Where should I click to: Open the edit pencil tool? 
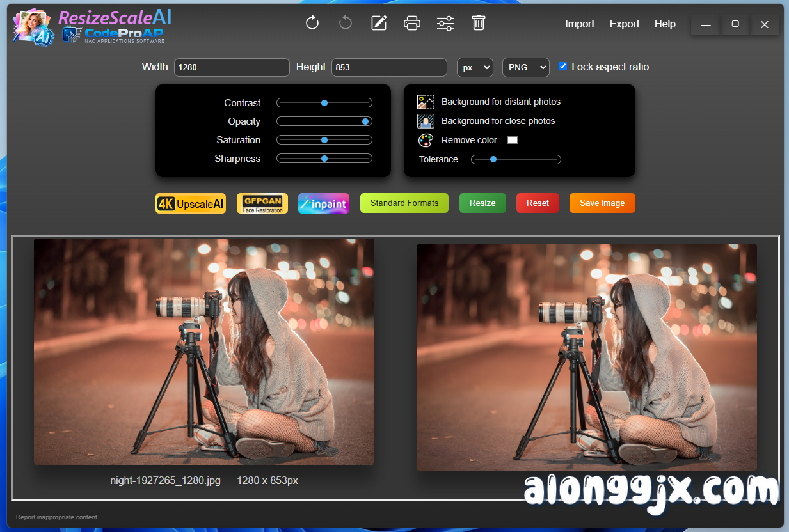click(x=379, y=24)
